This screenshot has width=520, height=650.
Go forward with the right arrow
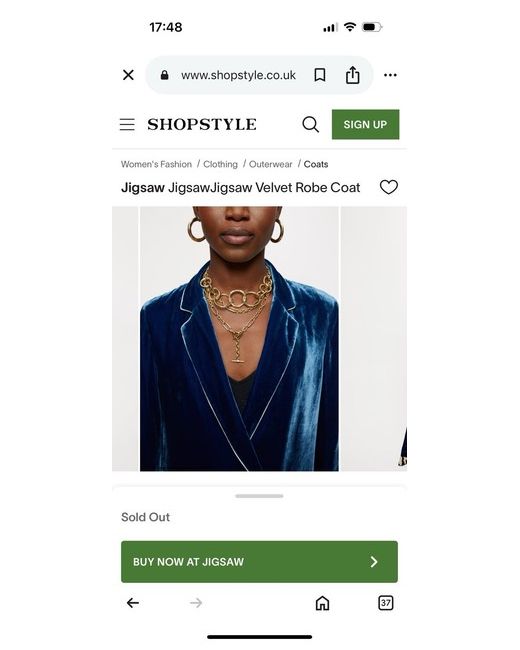tap(196, 603)
